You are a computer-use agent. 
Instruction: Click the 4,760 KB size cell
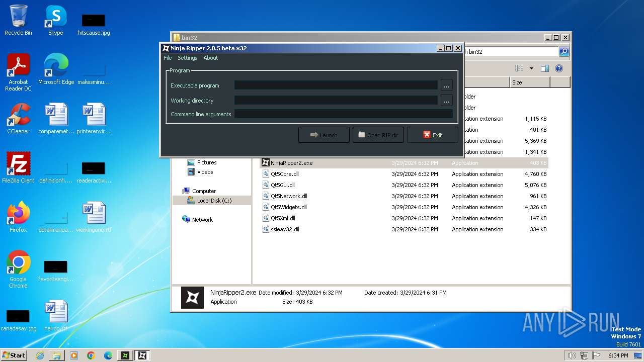[x=535, y=174]
